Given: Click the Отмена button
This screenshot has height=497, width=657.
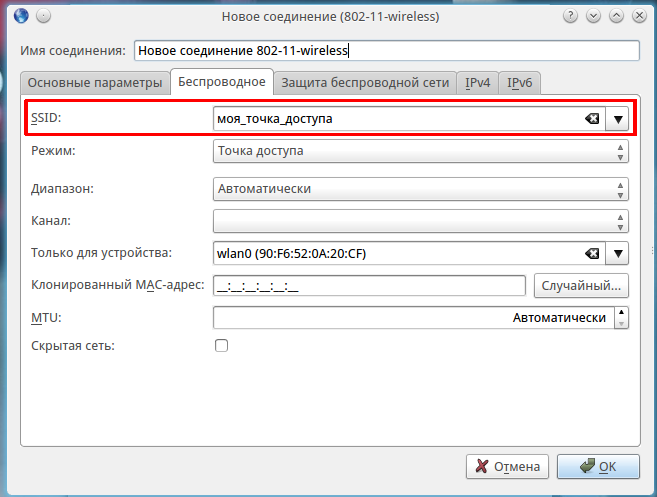Looking at the screenshot, I should pos(507,466).
